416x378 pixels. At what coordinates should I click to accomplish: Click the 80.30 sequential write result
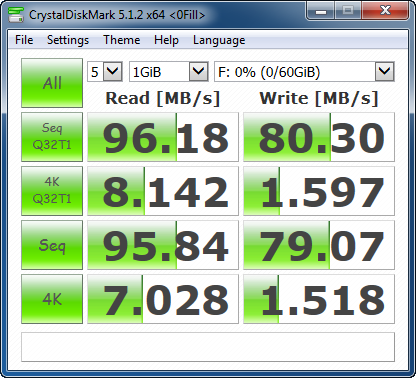(x=319, y=137)
